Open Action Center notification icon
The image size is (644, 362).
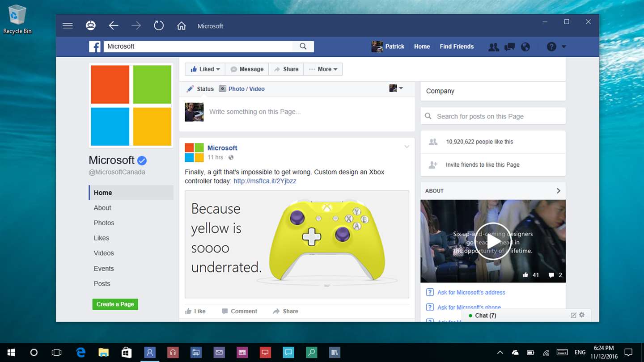(628, 352)
